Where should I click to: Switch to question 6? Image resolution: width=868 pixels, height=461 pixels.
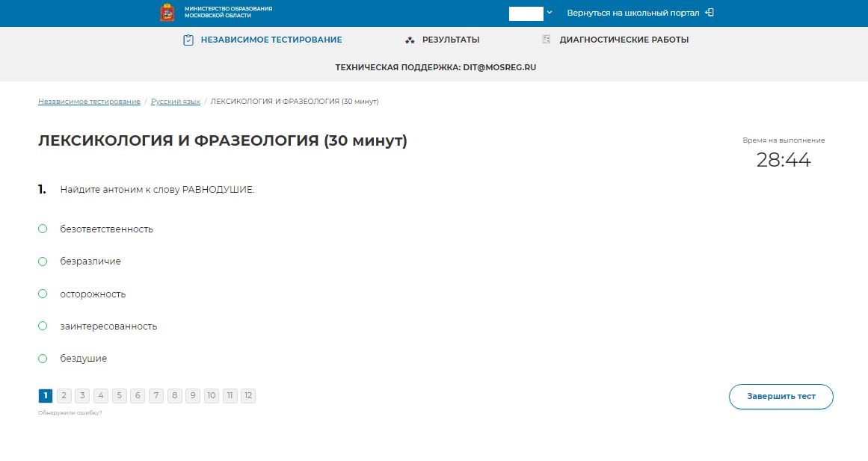[138, 396]
